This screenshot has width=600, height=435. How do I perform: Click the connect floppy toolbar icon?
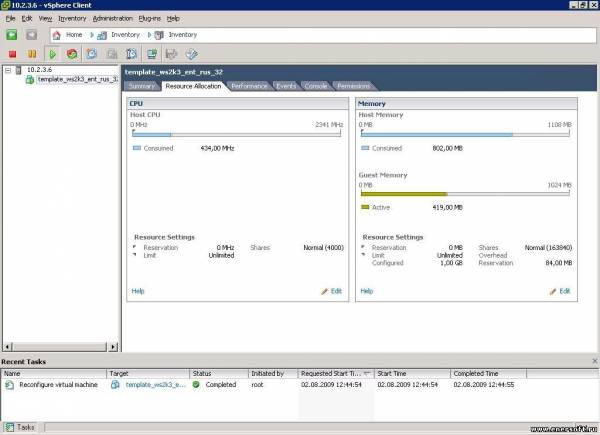click(x=171, y=54)
